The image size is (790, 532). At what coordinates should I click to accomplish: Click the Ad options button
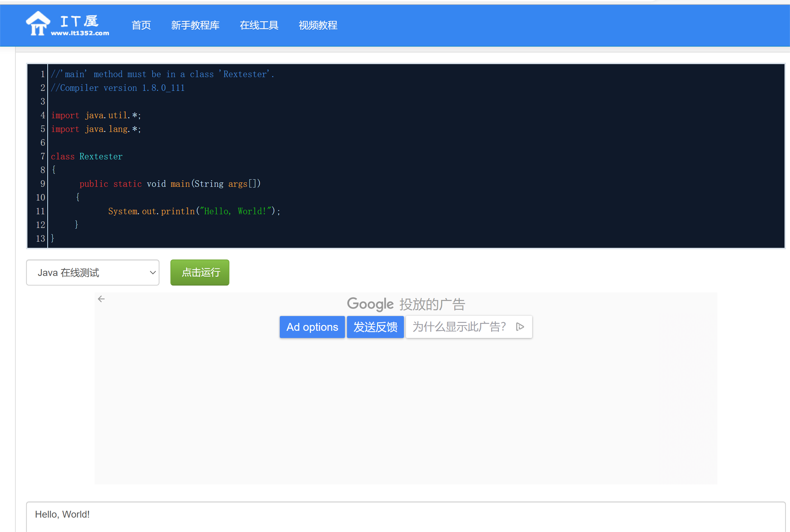312,327
